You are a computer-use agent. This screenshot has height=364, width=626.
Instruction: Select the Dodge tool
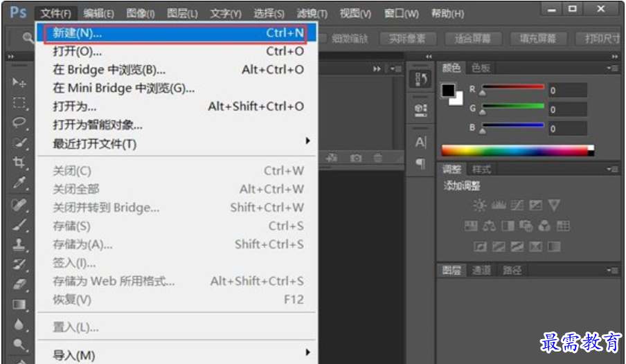[19, 344]
